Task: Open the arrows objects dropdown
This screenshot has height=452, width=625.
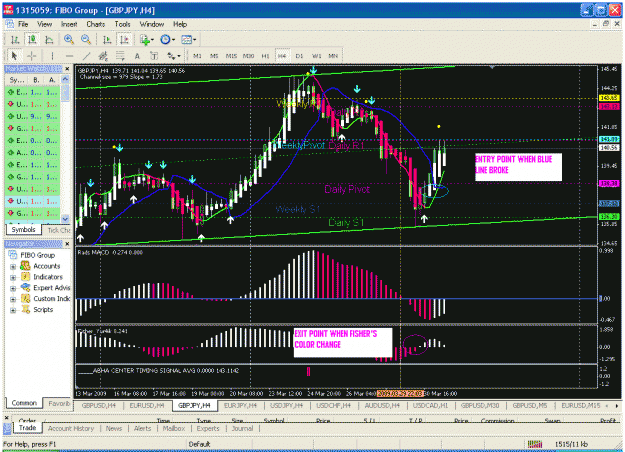Action: 173,56
